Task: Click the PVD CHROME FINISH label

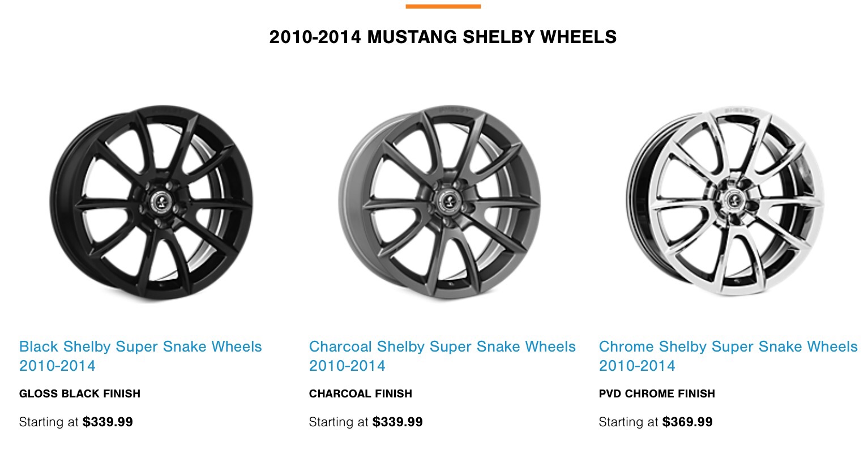Action: click(x=657, y=393)
